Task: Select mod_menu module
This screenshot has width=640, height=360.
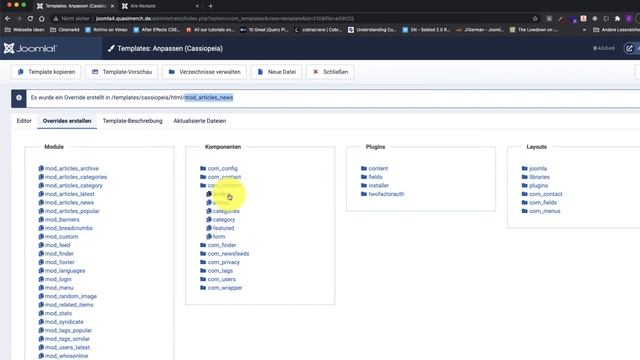Action: point(56,288)
